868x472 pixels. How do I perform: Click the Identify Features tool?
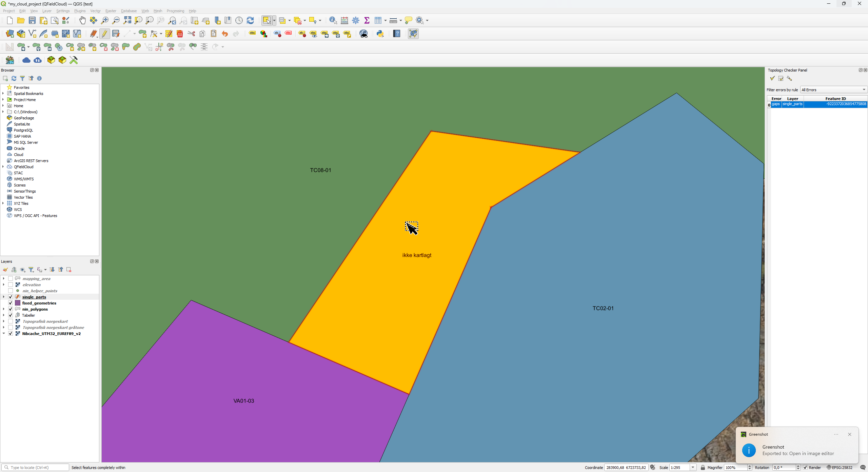tap(333, 20)
